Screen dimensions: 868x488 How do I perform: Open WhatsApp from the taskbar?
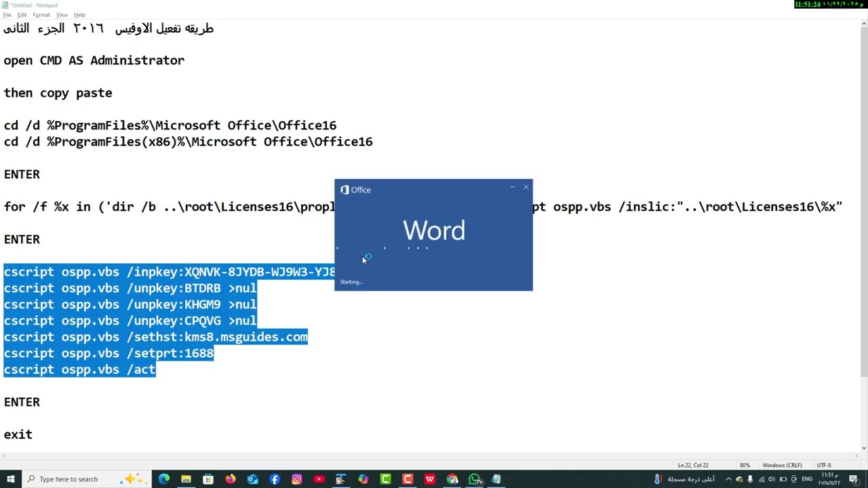pos(474,479)
